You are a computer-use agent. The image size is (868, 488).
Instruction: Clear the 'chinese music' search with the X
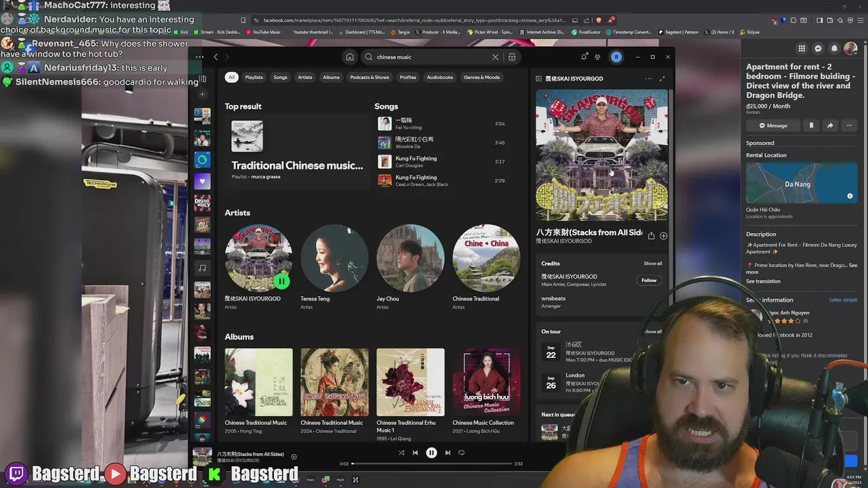point(495,57)
